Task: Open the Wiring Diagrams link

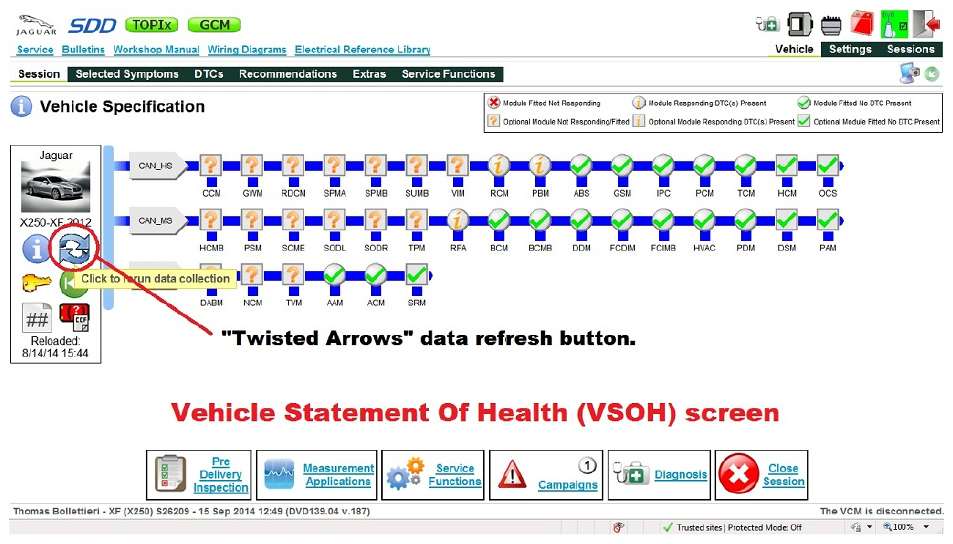Action: click(x=247, y=49)
